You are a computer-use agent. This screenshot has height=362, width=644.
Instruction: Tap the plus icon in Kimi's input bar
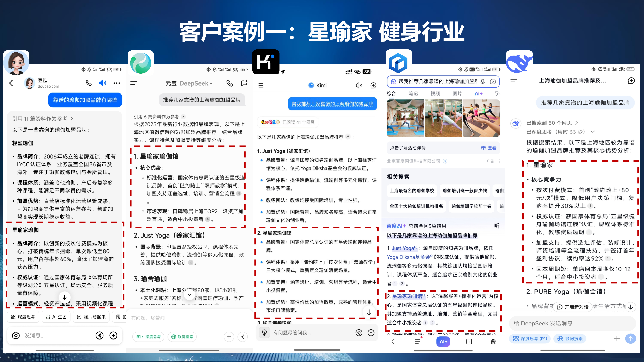pos(371,332)
